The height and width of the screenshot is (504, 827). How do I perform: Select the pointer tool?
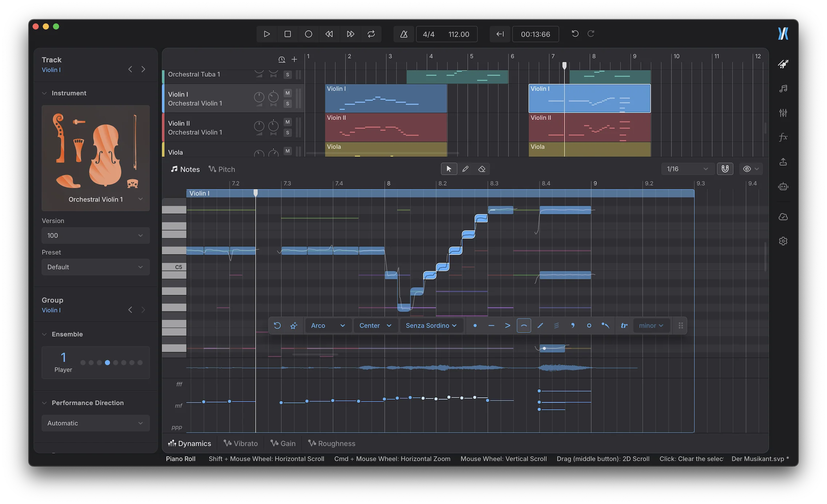(449, 169)
